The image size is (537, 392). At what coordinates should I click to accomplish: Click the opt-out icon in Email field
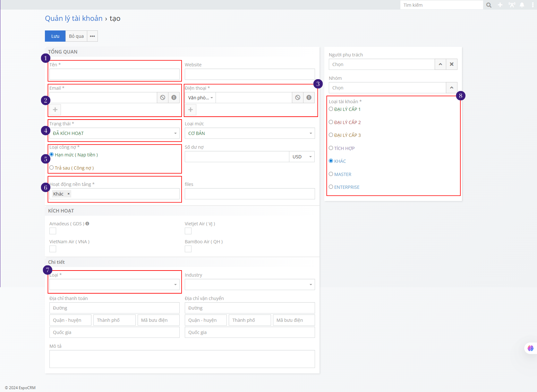coord(163,97)
